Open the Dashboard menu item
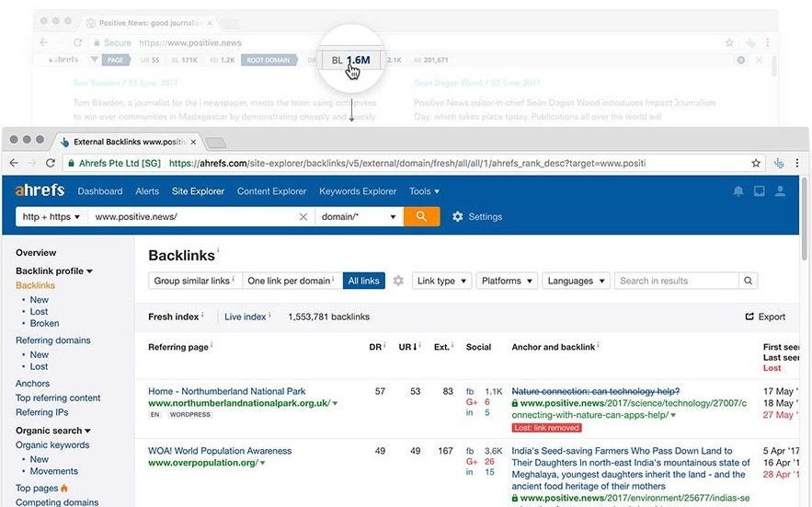The width and height of the screenshot is (812, 507). [100, 191]
